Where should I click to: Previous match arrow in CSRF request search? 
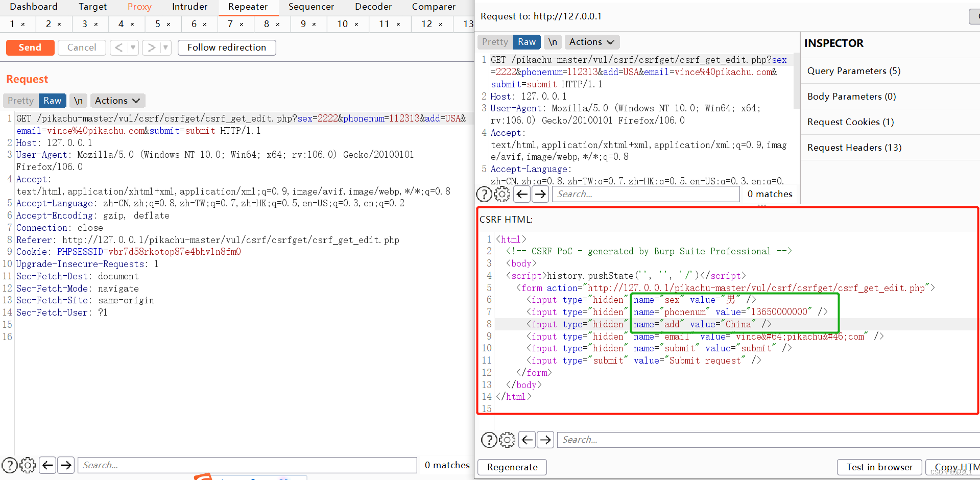(522, 194)
